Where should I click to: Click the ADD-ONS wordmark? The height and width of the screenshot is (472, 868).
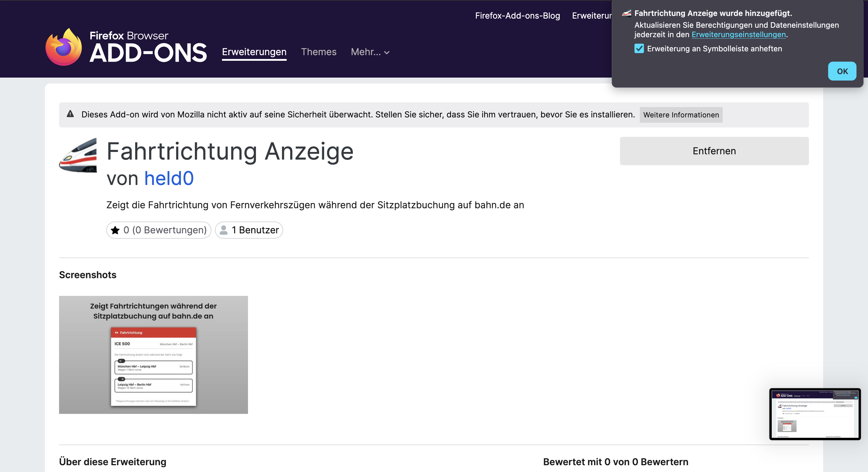tap(148, 53)
